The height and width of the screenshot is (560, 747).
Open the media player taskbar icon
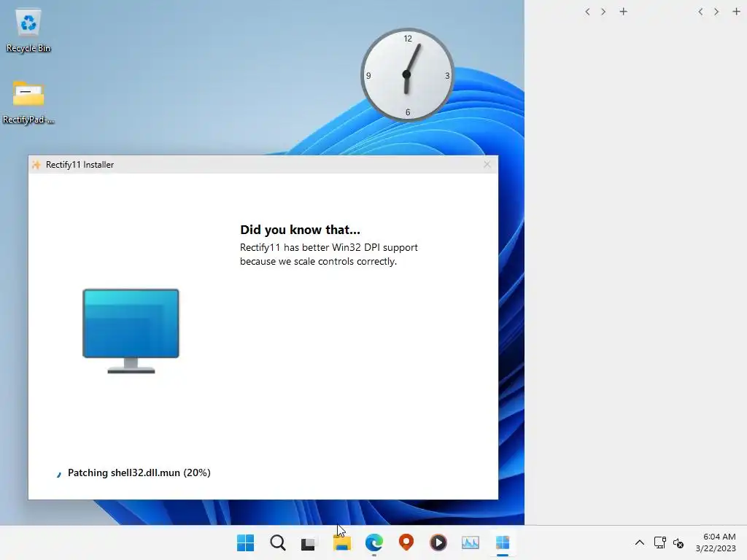(x=438, y=542)
